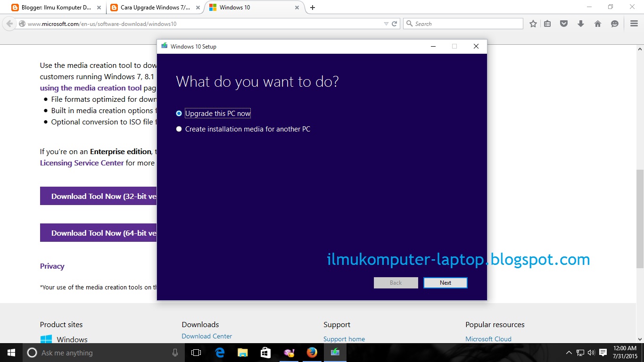
Task: Open Task View in taskbar
Action: pyautogui.click(x=196, y=353)
